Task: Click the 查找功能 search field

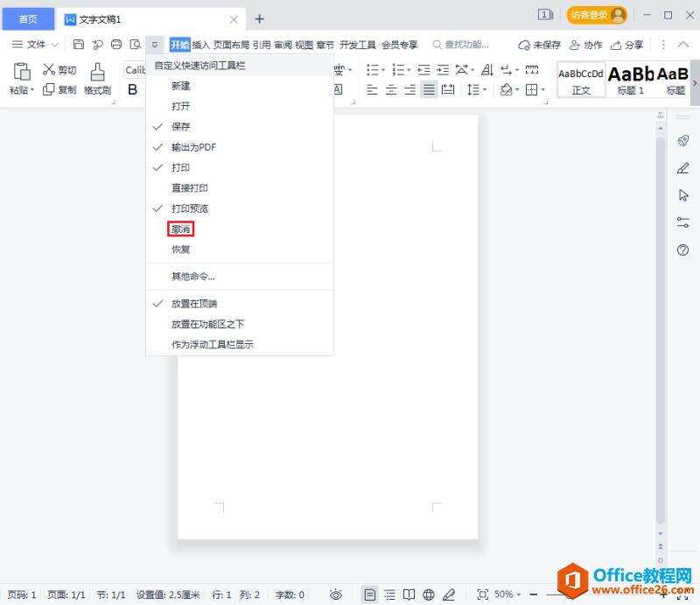Action: [x=462, y=45]
